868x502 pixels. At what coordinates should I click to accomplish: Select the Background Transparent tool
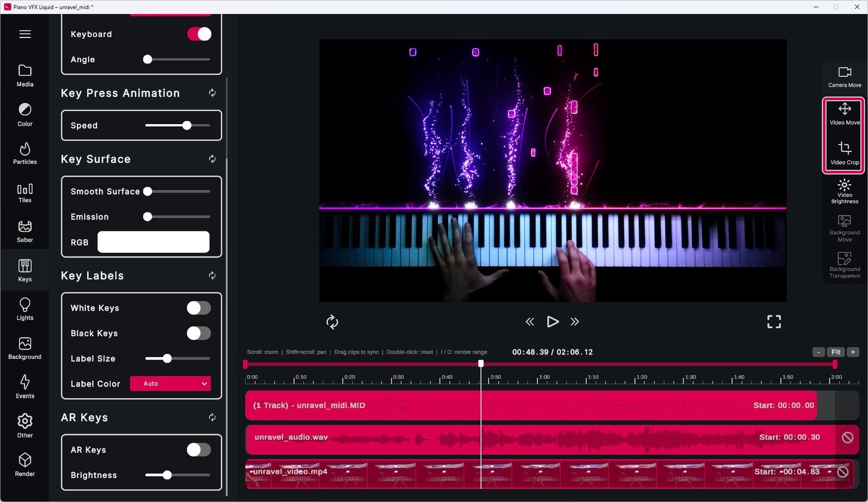[x=845, y=265]
